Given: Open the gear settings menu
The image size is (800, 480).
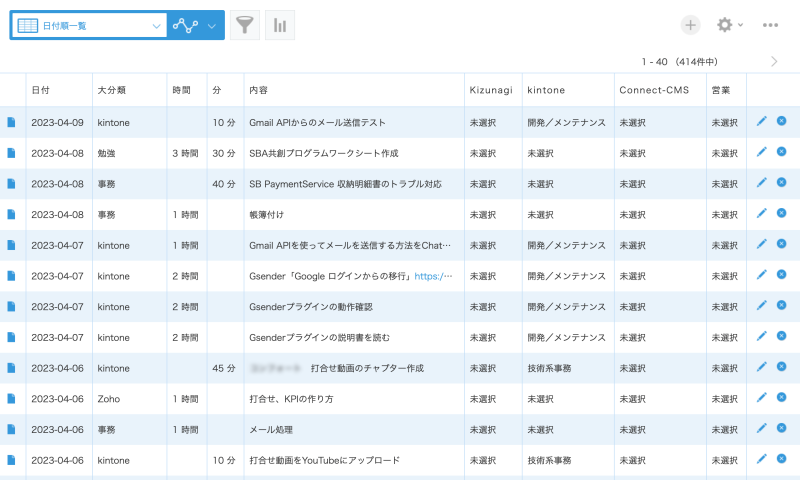Looking at the screenshot, I should [x=730, y=25].
